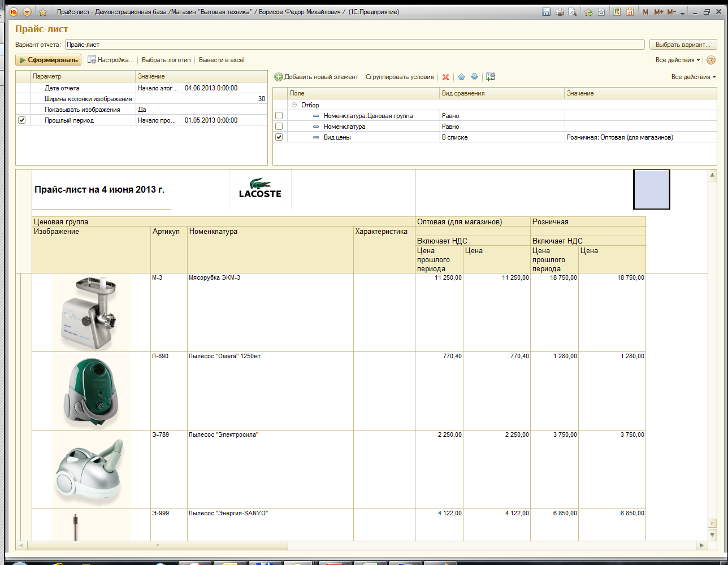Open print preview with magnifier page icon

click(x=573, y=12)
